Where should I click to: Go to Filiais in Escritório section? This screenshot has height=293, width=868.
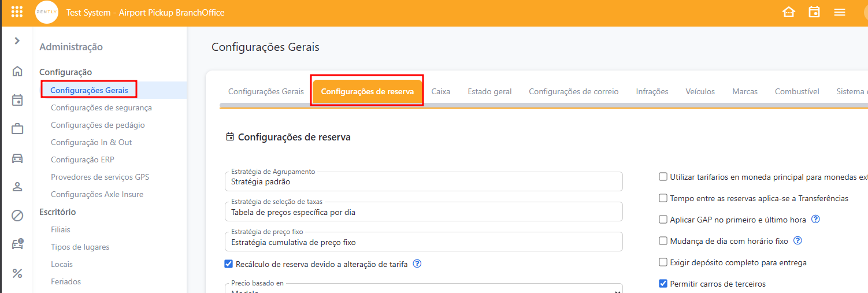(61, 229)
